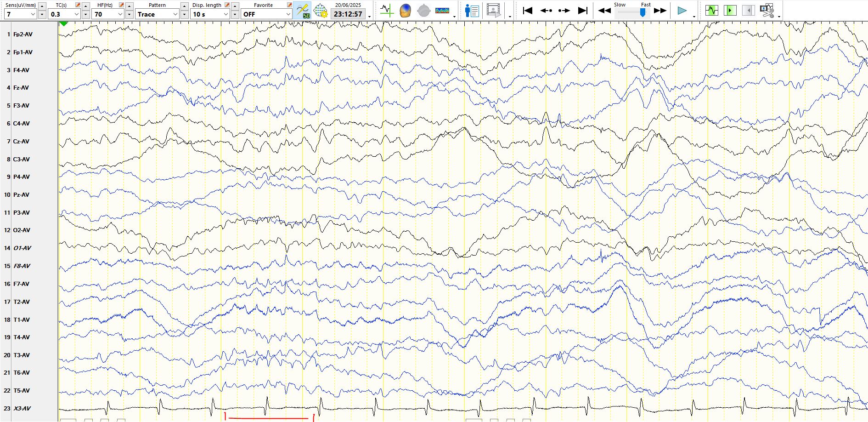Select channel label O1-AV
The image size is (868, 422).
coord(22,248)
